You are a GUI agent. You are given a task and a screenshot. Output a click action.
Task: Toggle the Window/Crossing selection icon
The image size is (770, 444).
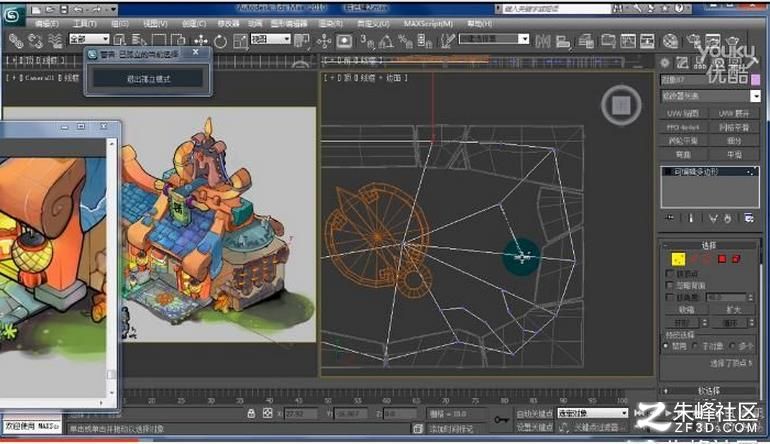(x=178, y=41)
